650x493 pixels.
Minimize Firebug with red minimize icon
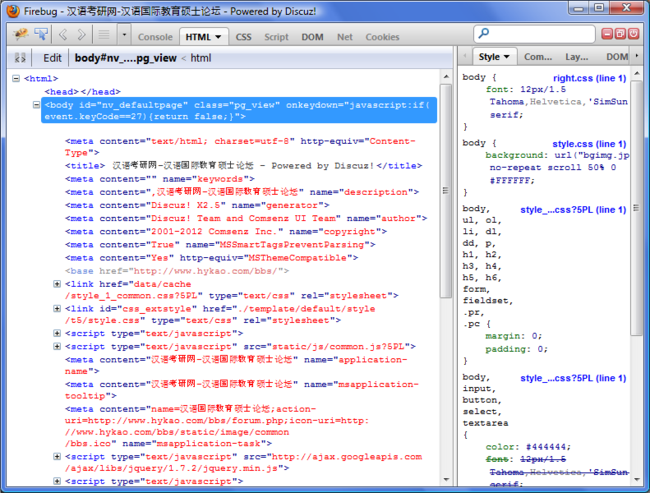(607, 34)
